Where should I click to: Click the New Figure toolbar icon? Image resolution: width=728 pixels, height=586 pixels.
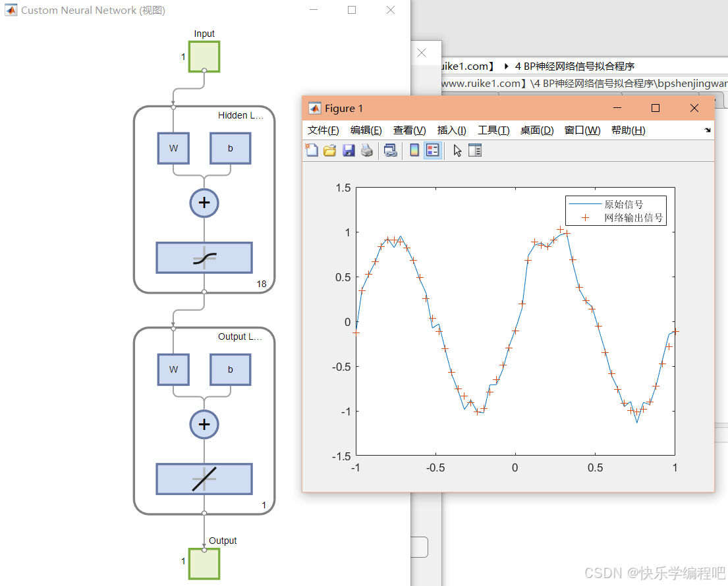click(311, 150)
